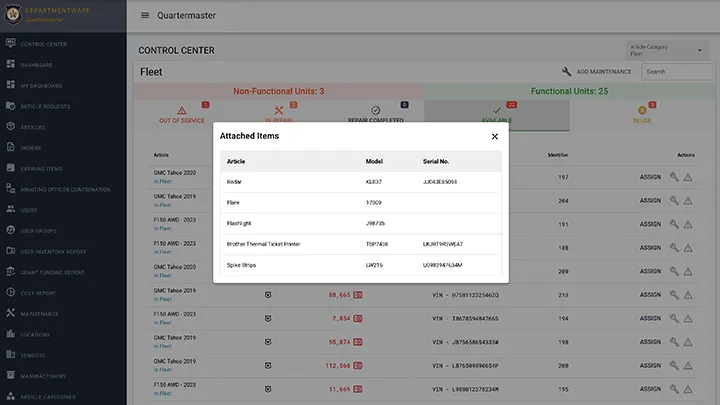Click the wrench icon for identifier 197
720x405 pixels.
click(674, 177)
